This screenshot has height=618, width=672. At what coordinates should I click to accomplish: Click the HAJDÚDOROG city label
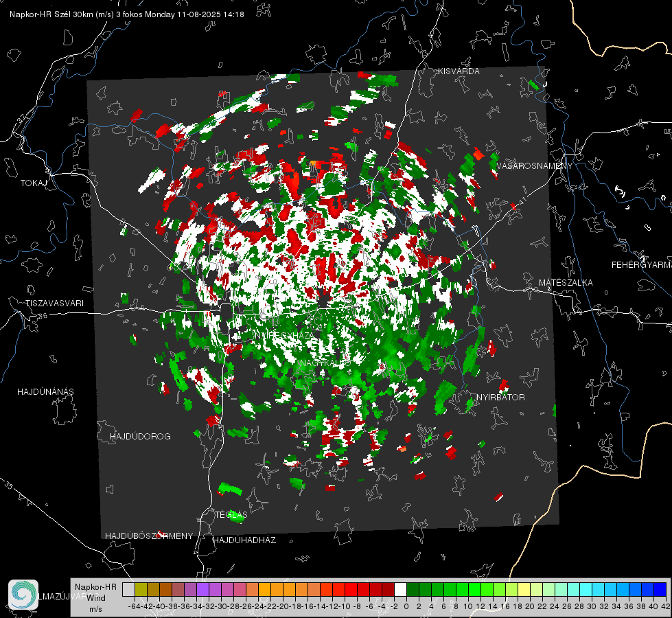click(140, 436)
